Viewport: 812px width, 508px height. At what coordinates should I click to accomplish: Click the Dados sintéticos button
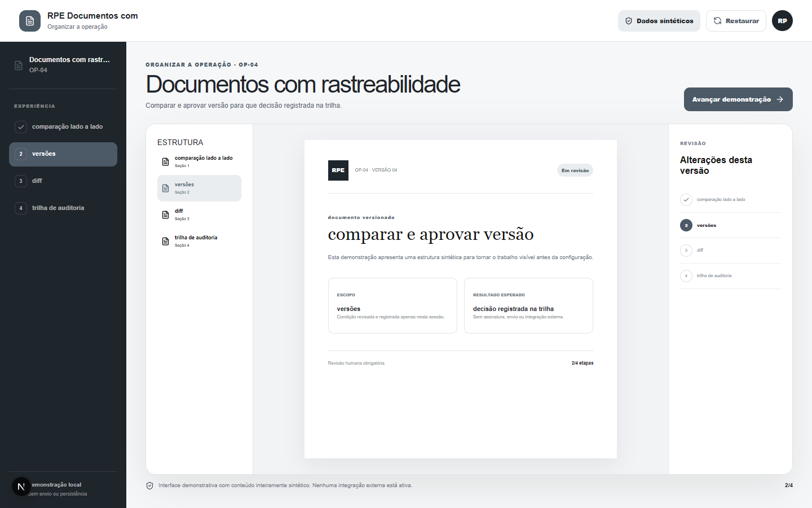coord(659,21)
